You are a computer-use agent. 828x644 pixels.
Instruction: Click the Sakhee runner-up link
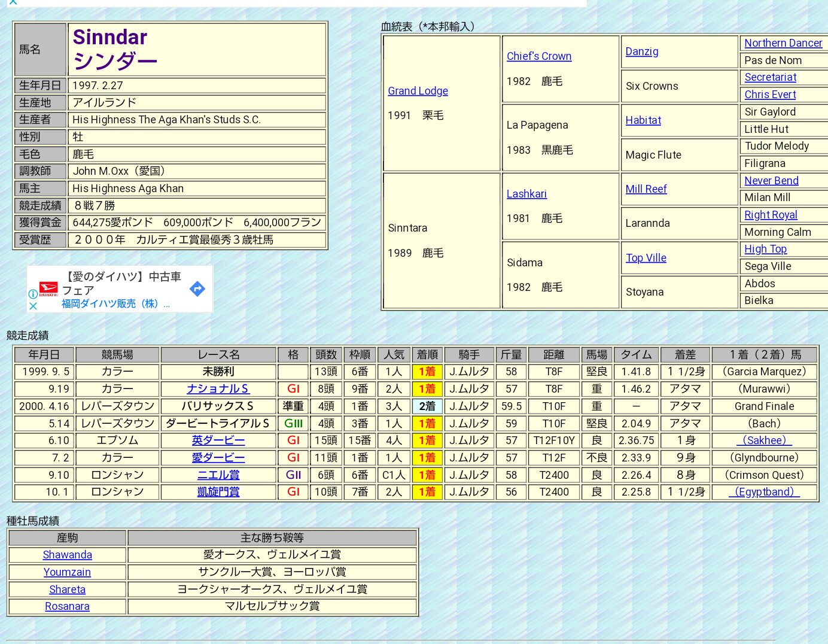pyautogui.click(x=764, y=441)
